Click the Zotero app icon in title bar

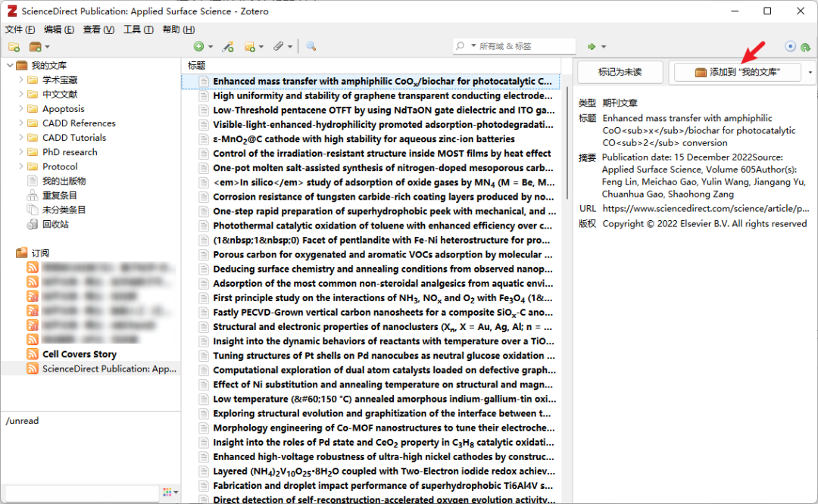[11, 11]
